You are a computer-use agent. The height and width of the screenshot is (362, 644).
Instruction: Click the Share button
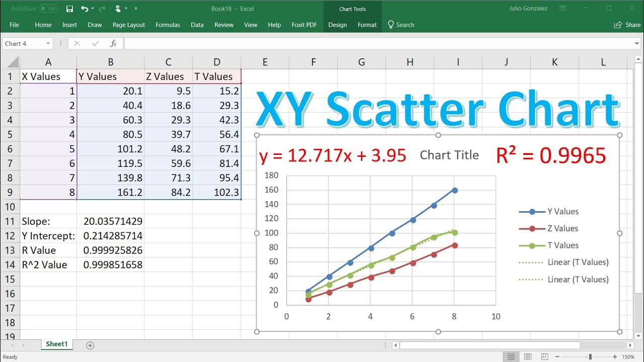(627, 25)
